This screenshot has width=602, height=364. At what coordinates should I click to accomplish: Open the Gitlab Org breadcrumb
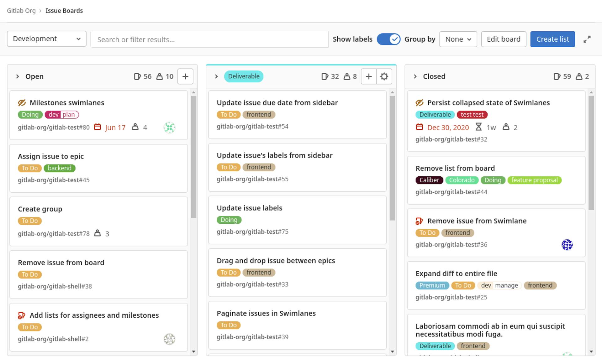click(21, 10)
